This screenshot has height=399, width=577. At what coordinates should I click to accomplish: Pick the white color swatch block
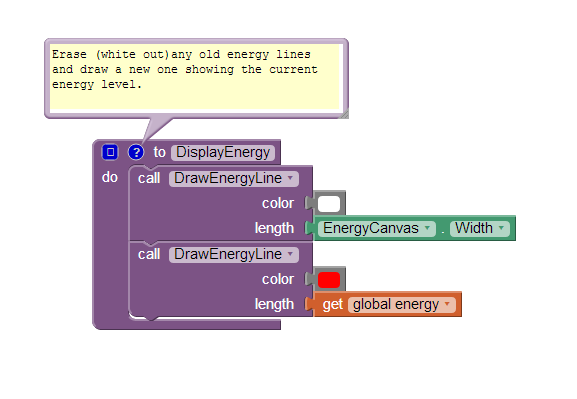[x=329, y=204]
